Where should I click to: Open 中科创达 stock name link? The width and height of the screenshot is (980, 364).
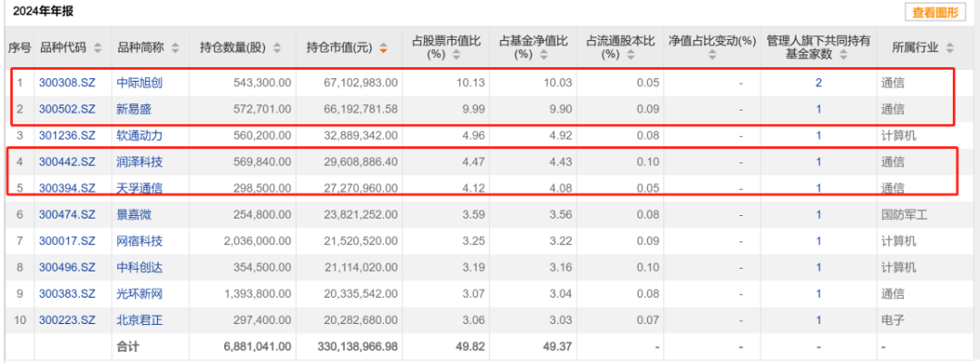[140, 268]
